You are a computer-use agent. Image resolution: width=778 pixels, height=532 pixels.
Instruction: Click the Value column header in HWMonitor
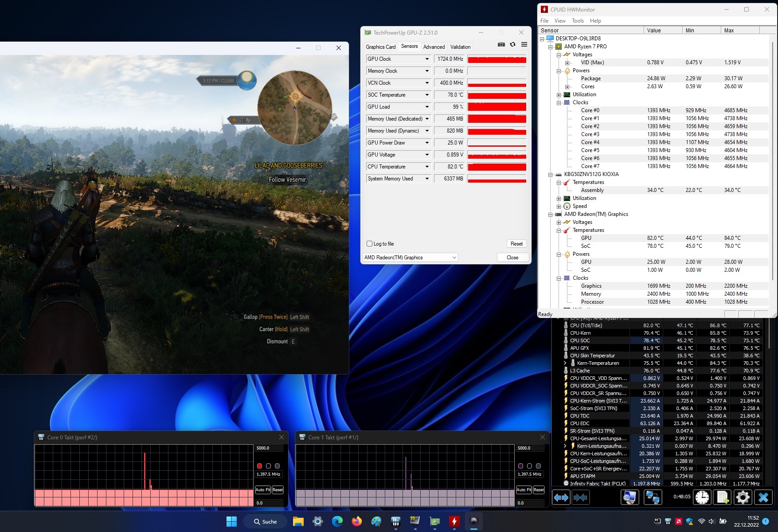click(663, 31)
